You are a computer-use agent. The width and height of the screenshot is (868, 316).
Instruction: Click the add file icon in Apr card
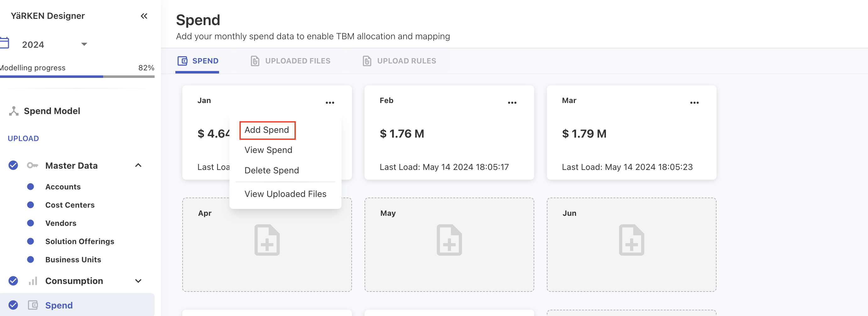point(267,240)
